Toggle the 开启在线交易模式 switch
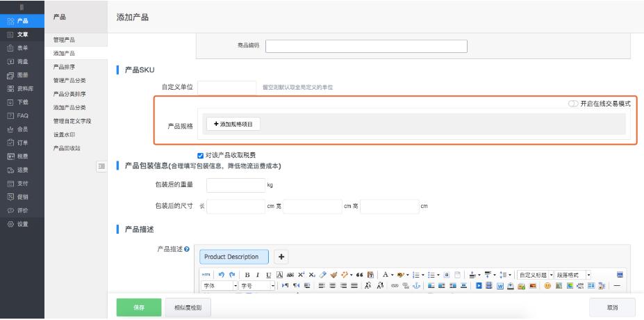Viewport: 644px width, 320px height. (572, 103)
